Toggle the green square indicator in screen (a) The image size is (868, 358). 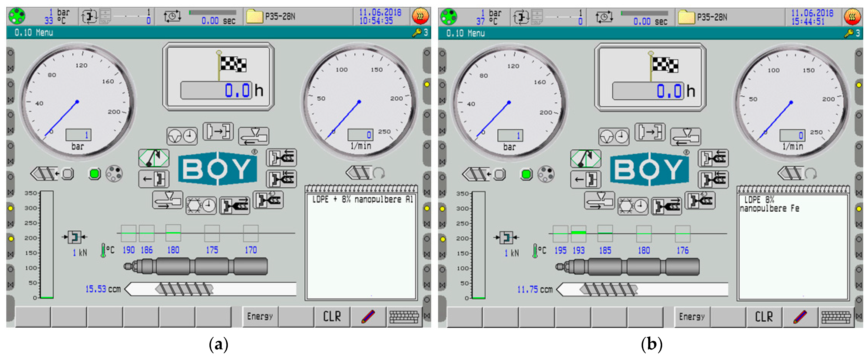pyautogui.click(x=94, y=174)
